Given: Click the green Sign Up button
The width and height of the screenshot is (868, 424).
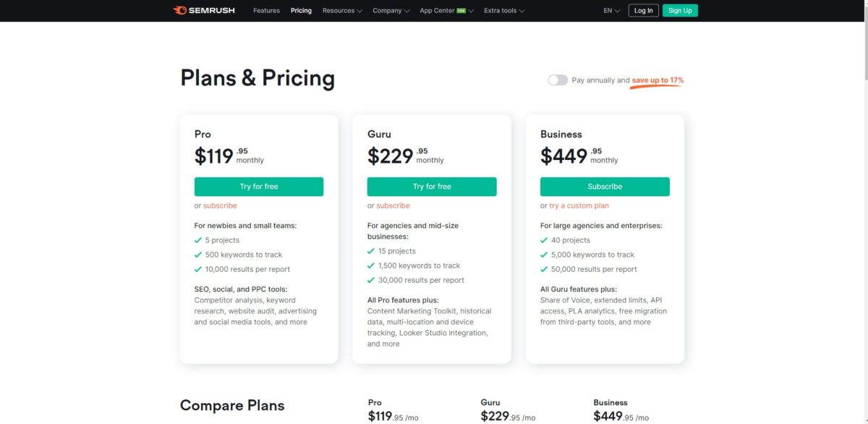Looking at the screenshot, I should 679,10.
